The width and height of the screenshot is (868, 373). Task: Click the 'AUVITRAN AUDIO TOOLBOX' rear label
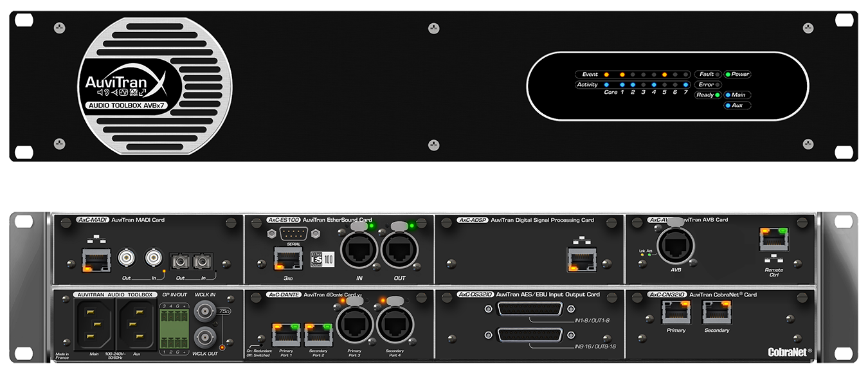(116, 295)
